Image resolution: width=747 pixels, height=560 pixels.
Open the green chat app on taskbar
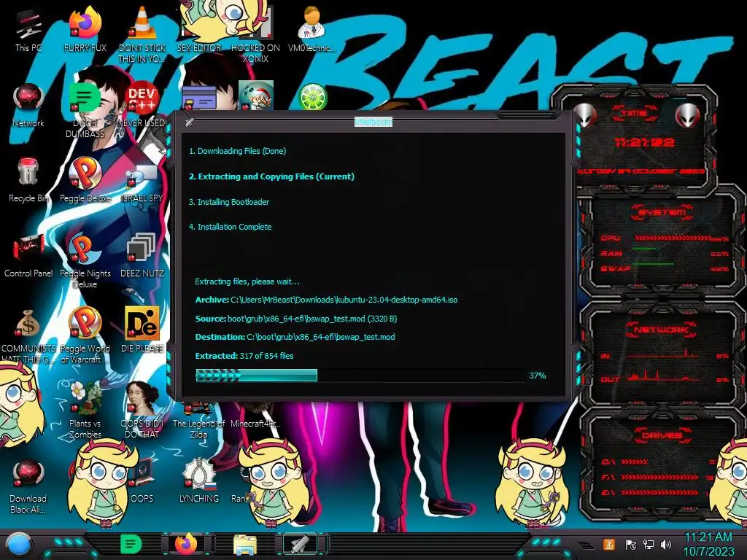pyautogui.click(x=131, y=544)
